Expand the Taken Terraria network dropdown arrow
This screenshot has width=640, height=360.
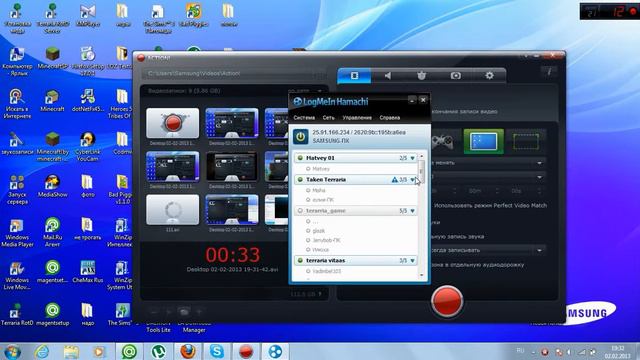pos(413,180)
